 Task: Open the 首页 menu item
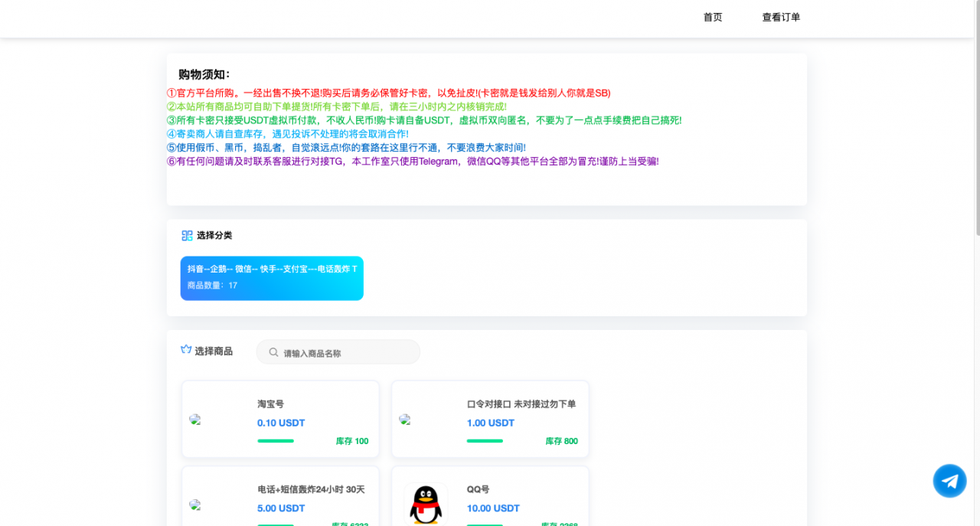(712, 16)
